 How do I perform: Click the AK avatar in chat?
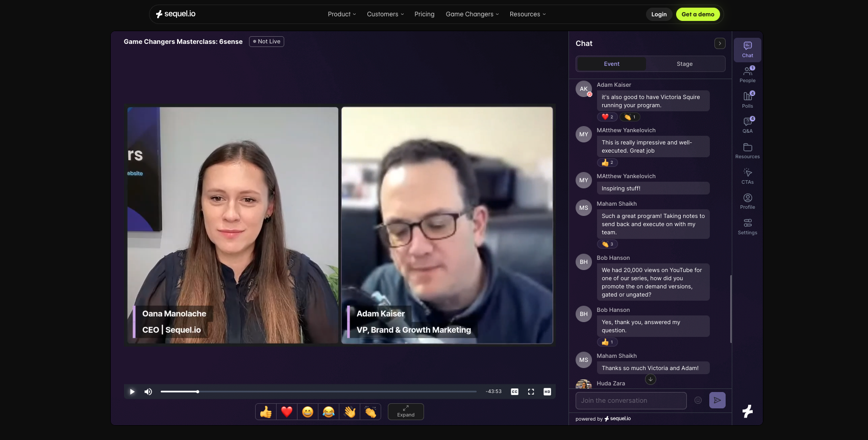point(584,89)
